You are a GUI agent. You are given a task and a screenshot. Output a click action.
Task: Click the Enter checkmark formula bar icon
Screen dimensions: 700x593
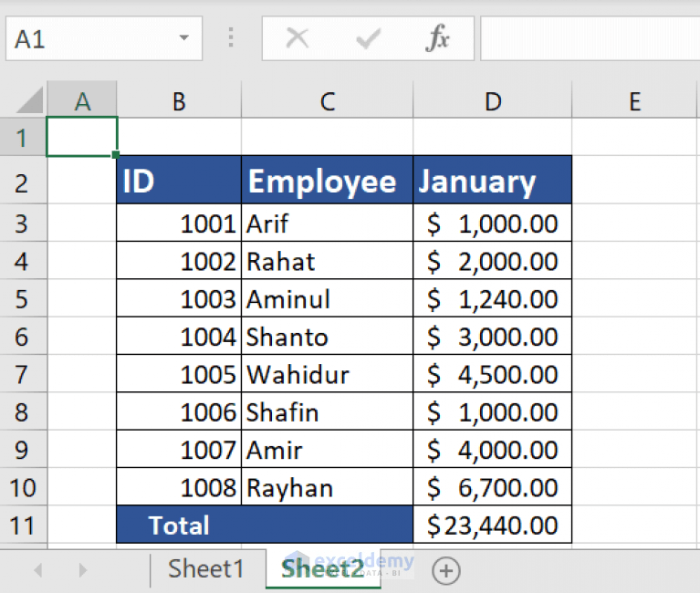pos(369,38)
